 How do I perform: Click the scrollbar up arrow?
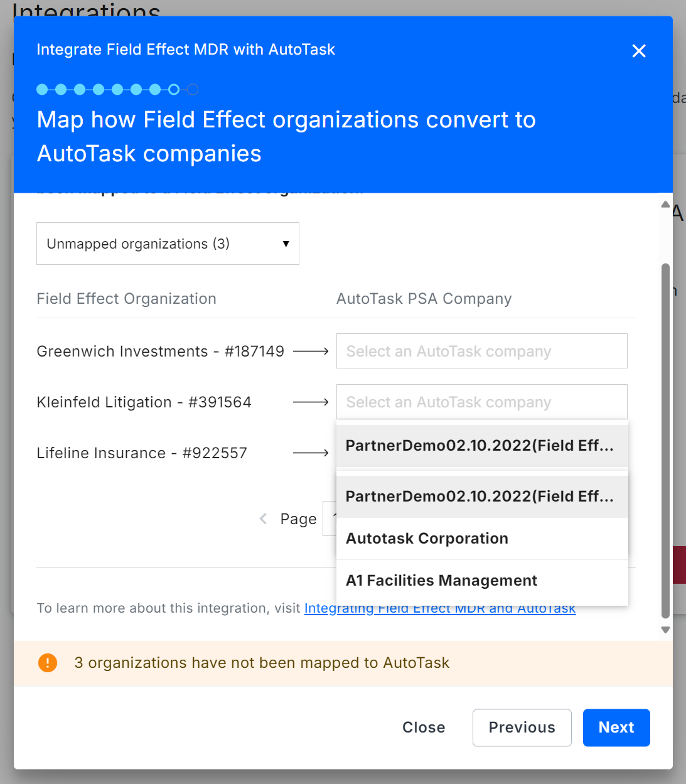[x=665, y=205]
